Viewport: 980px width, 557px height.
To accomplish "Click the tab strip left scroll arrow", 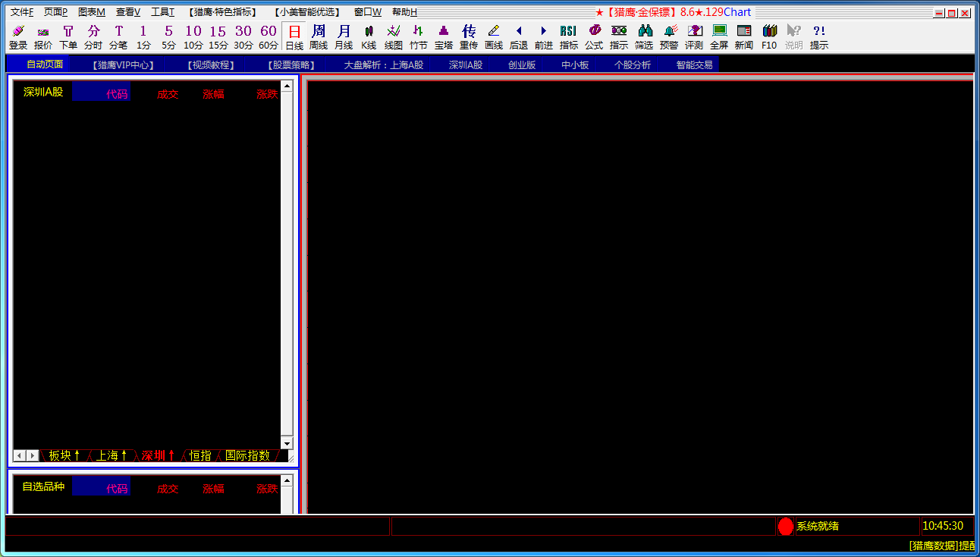I will pos(20,455).
